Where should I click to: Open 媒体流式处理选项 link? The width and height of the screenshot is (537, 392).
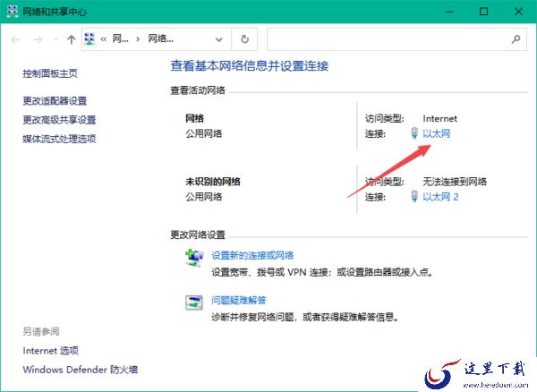pyautogui.click(x=59, y=139)
